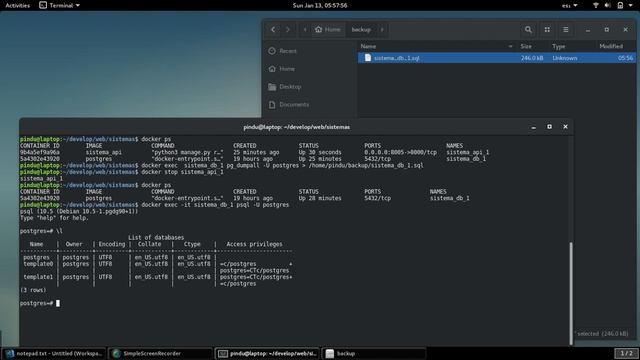Click the backup folder taskbar icon
This screenshot has width=640, height=360.
(x=330, y=353)
